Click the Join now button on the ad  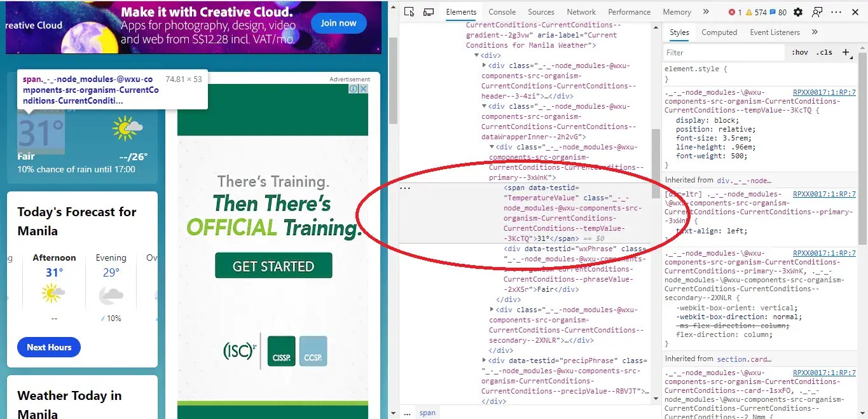click(x=338, y=23)
